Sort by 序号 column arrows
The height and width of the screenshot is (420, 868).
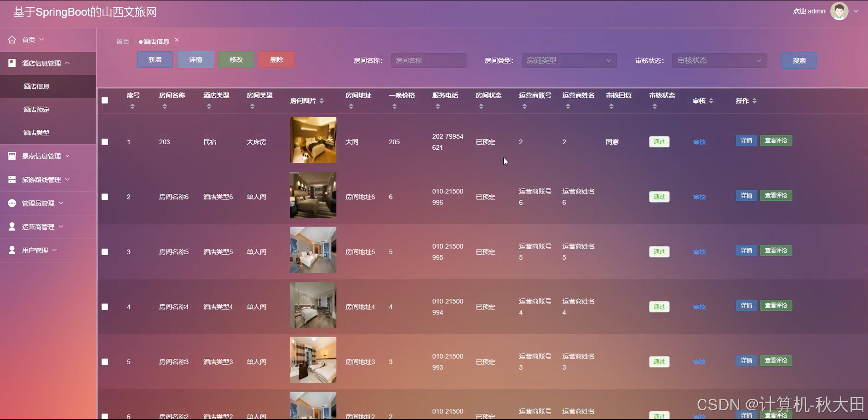point(132,106)
